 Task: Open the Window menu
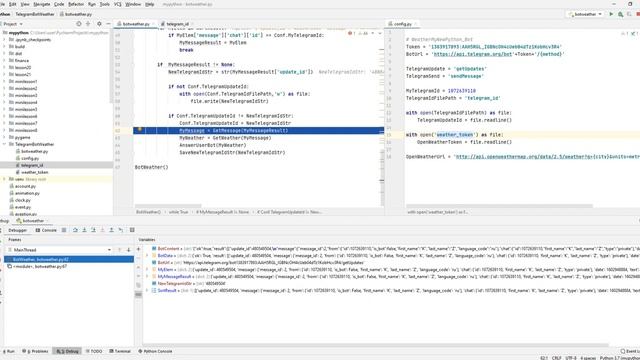tap(133, 4)
